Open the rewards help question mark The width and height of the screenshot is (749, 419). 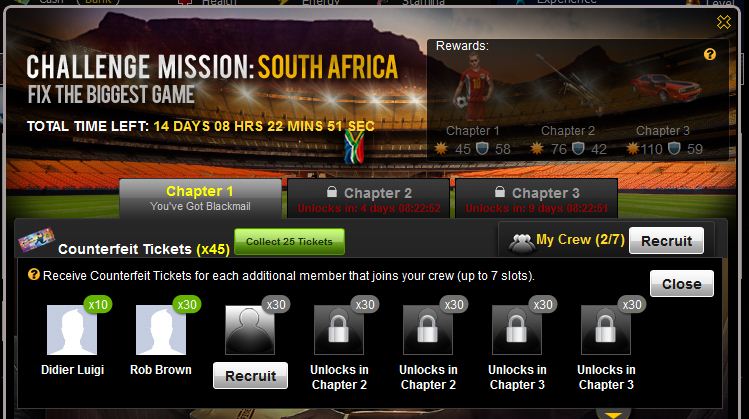pyautogui.click(x=710, y=54)
